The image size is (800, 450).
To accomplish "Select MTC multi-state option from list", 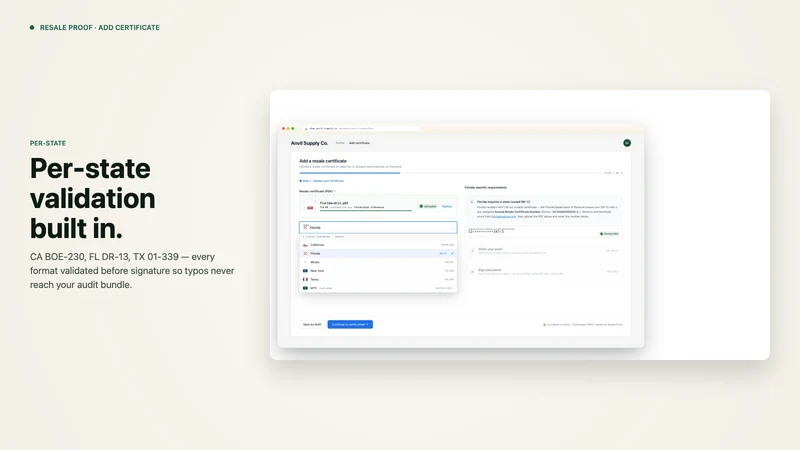I will click(378, 288).
